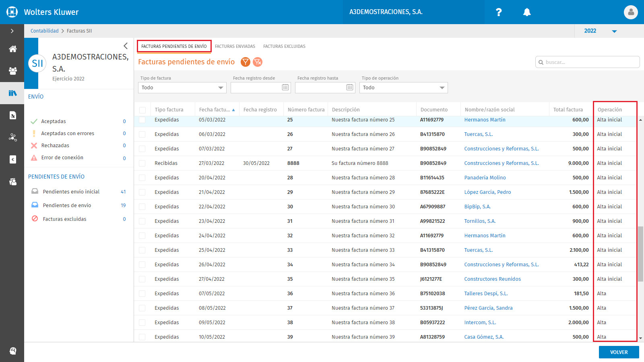The height and width of the screenshot is (362, 644).
Task: Open Panadería Molino customer link
Action: point(485,178)
